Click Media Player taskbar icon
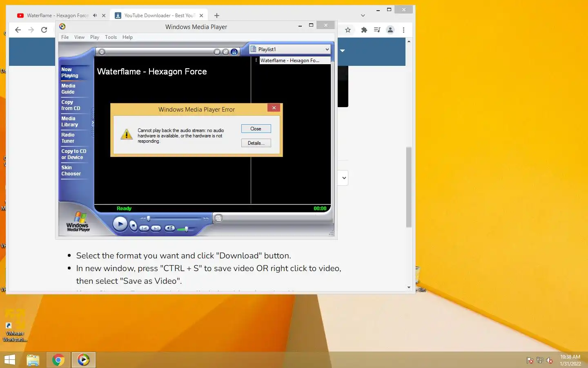 tap(84, 360)
